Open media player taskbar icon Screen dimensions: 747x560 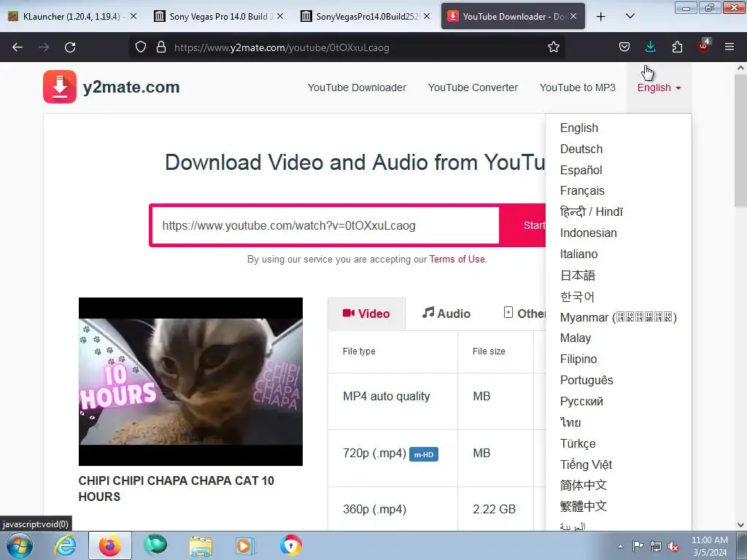(246, 545)
